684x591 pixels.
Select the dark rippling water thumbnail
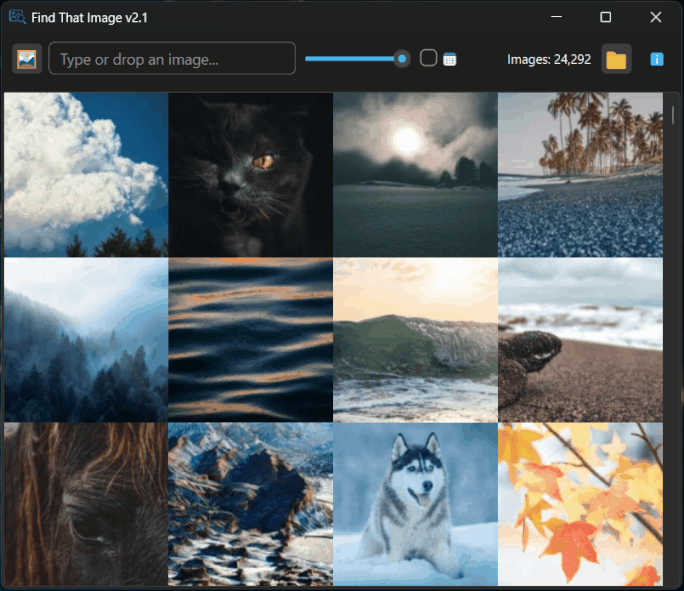(x=250, y=339)
